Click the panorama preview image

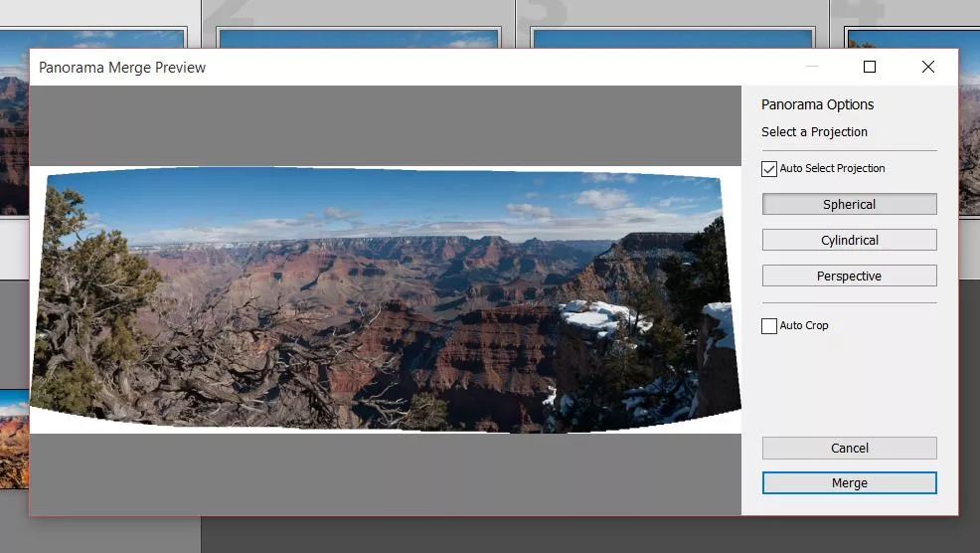tap(386, 299)
